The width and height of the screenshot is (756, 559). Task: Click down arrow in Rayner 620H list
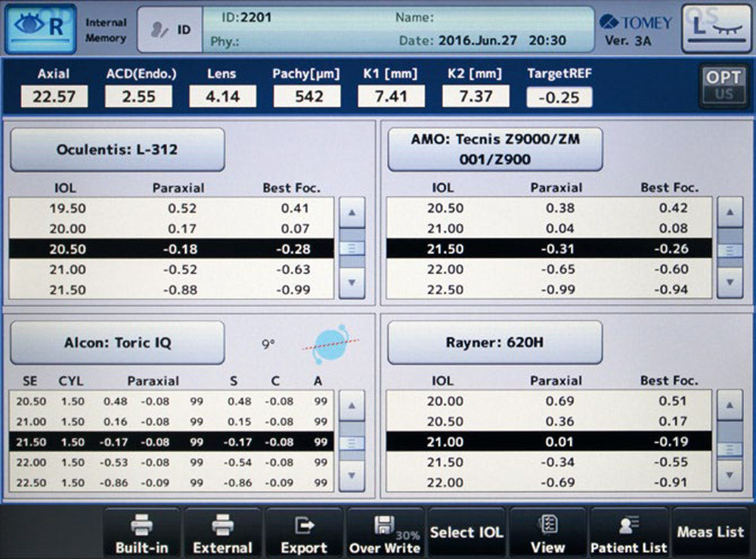point(730,475)
